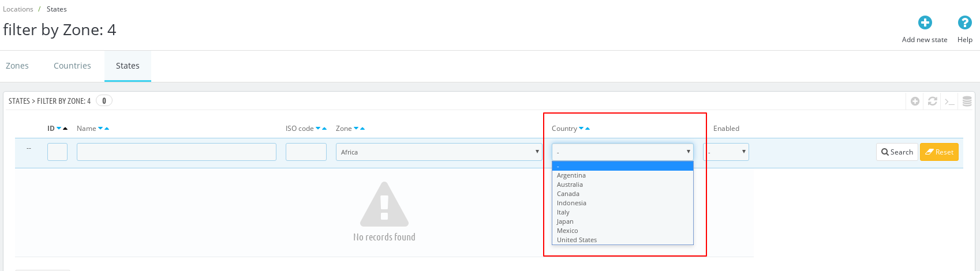Sort Country column ascending
This screenshot has height=271, width=980.
coord(588,129)
